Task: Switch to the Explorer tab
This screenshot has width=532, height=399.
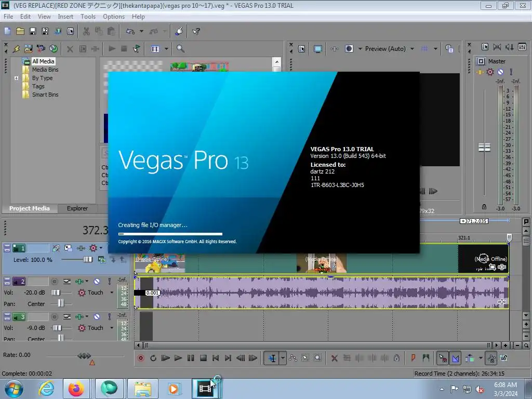Action: click(x=77, y=208)
